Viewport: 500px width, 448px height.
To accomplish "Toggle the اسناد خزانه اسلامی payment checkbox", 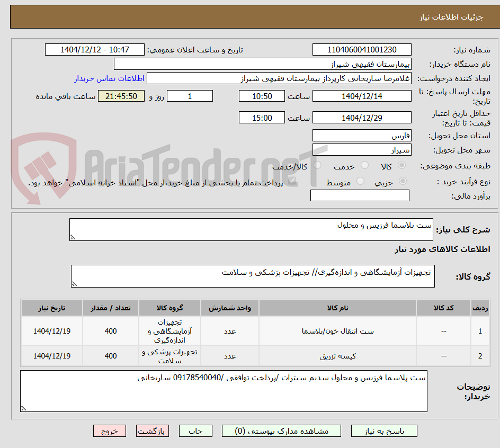I will click(292, 182).
